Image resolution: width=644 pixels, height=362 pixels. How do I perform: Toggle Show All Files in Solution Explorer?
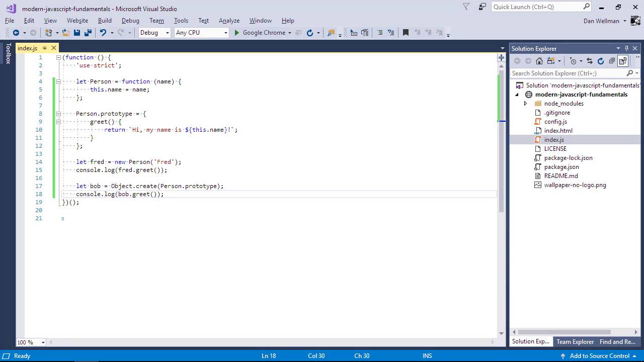click(x=623, y=61)
